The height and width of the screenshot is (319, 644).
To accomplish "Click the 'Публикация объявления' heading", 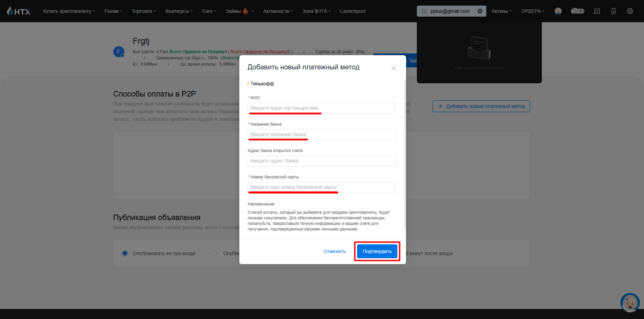I will [x=157, y=217].
